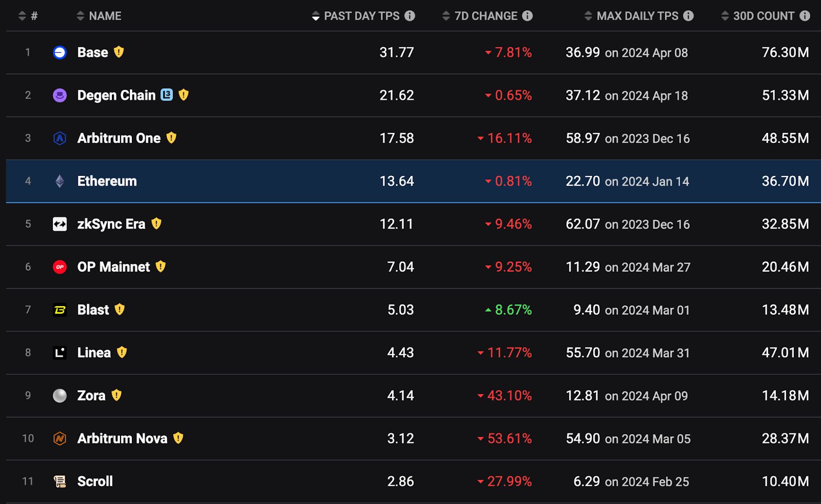Sort the table by 7D Change
This screenshot has width=821, height=504.
point(480,16)
